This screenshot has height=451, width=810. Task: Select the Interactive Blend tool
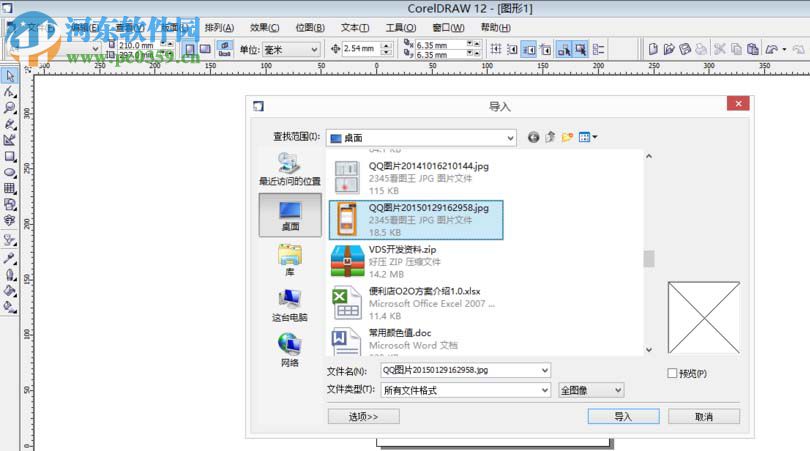click(x=9, y=240)
